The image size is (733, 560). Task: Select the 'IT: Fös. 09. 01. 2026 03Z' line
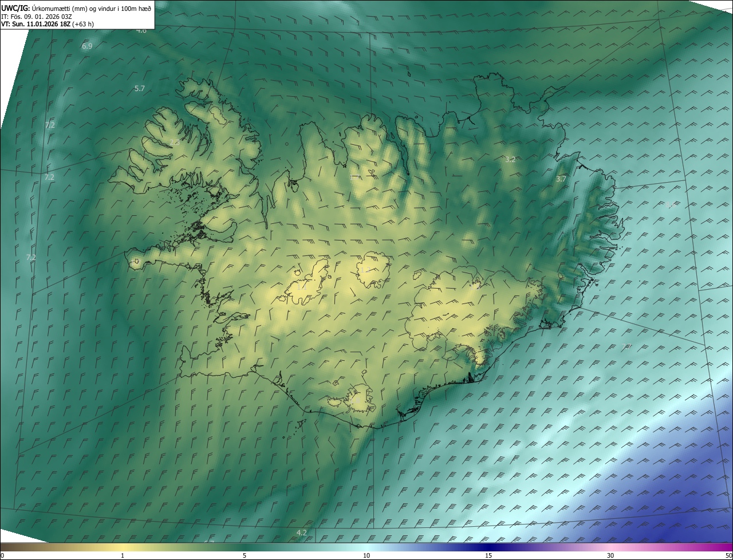(37, 17)
